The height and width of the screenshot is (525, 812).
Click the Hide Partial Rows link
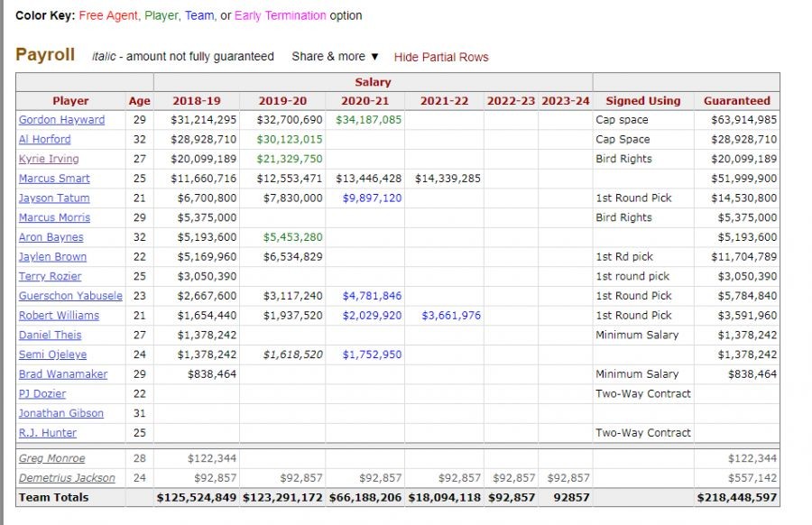tap(440, 57)
